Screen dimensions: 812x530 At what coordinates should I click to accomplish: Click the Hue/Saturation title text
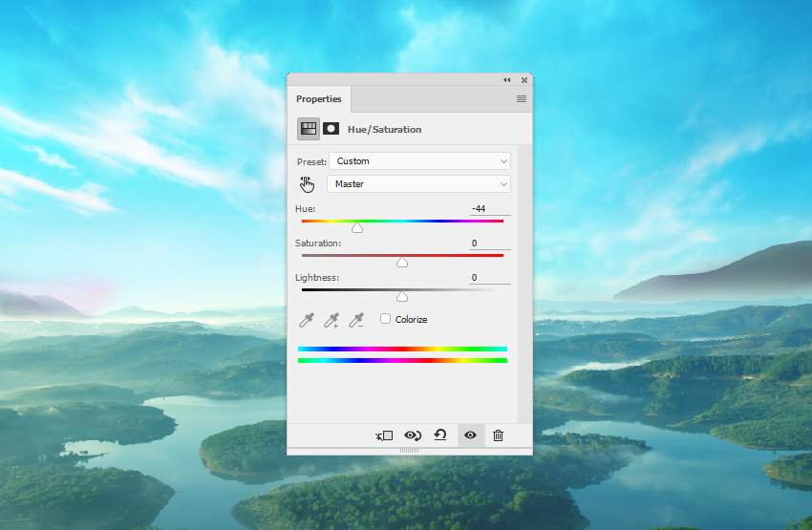[384, 129]
